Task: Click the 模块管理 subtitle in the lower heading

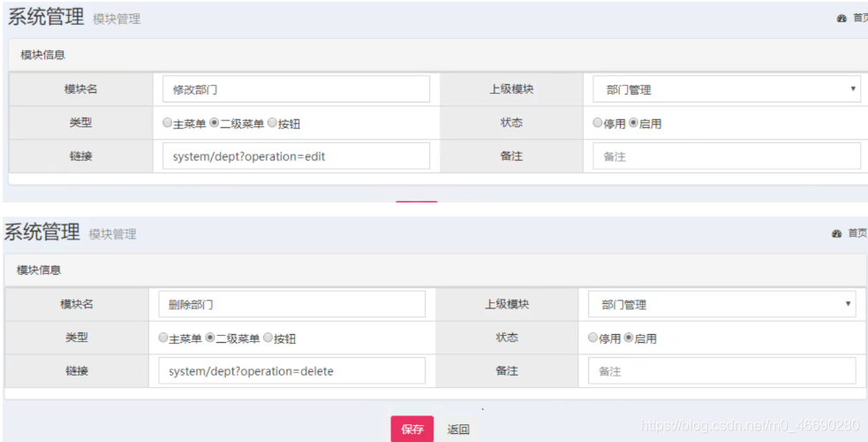Action: (112, 234)
